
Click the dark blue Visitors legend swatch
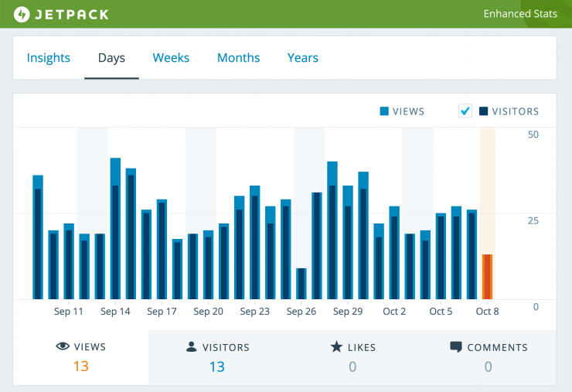click(x=483, y=111)
